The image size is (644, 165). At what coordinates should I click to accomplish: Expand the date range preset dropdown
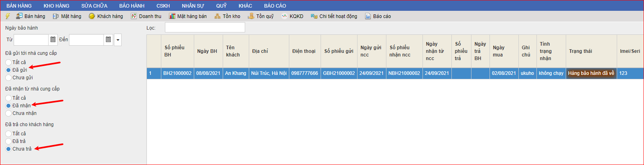[x=118, y=40]
